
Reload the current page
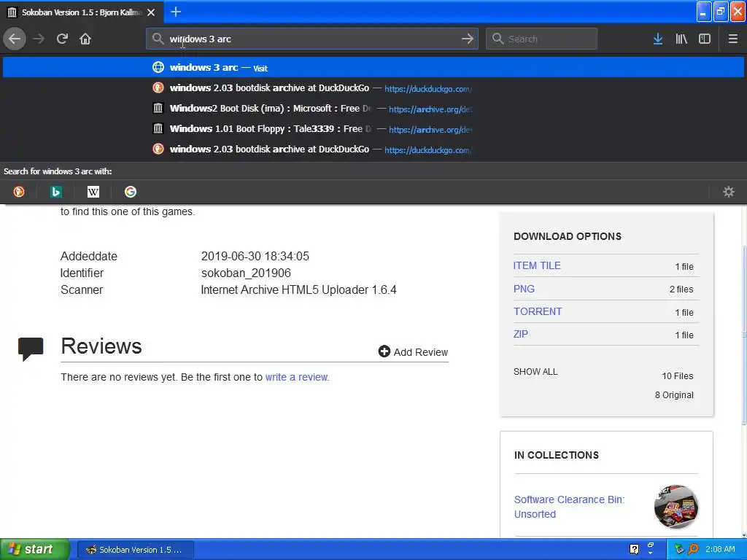click(62, 39)
